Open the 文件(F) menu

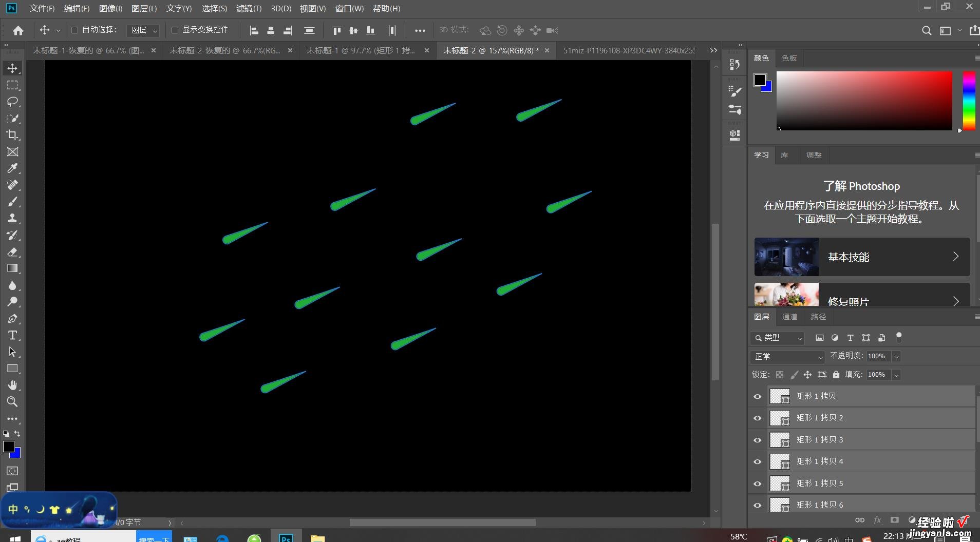tap(42, 9)
